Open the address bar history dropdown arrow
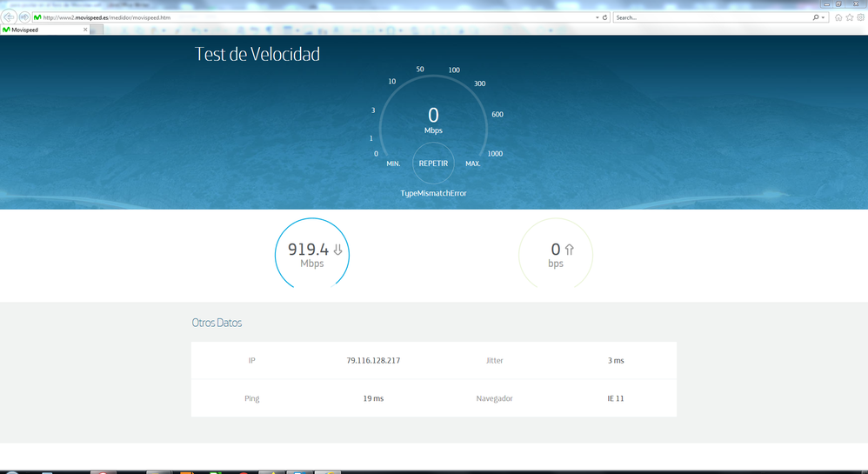 598,17
